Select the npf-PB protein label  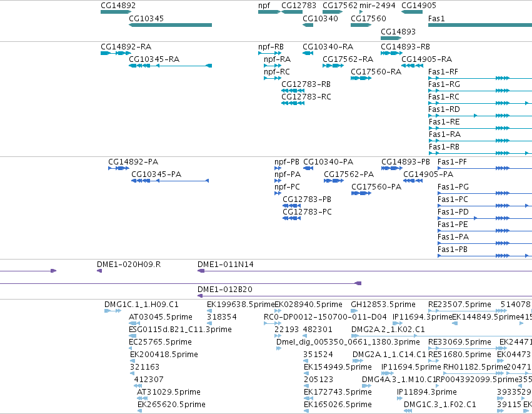pos(287,161)
